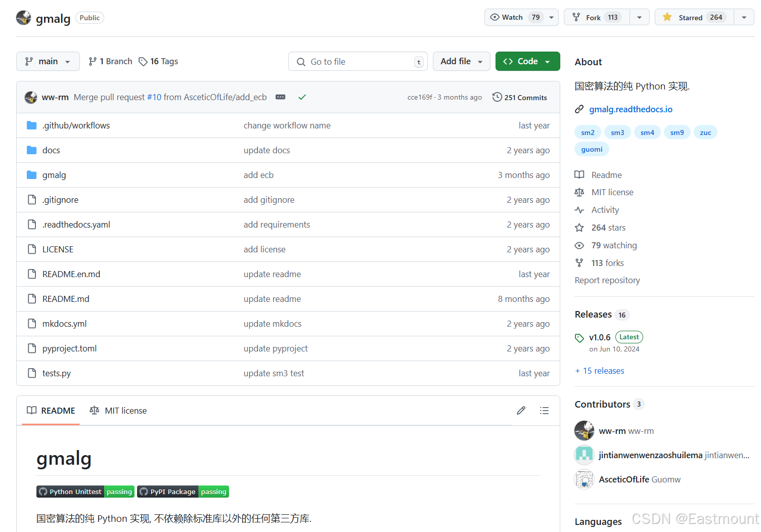Screen dimensions: 761x532
Task: Switch to the MIT license tab
Action: (x=118, y=411)
